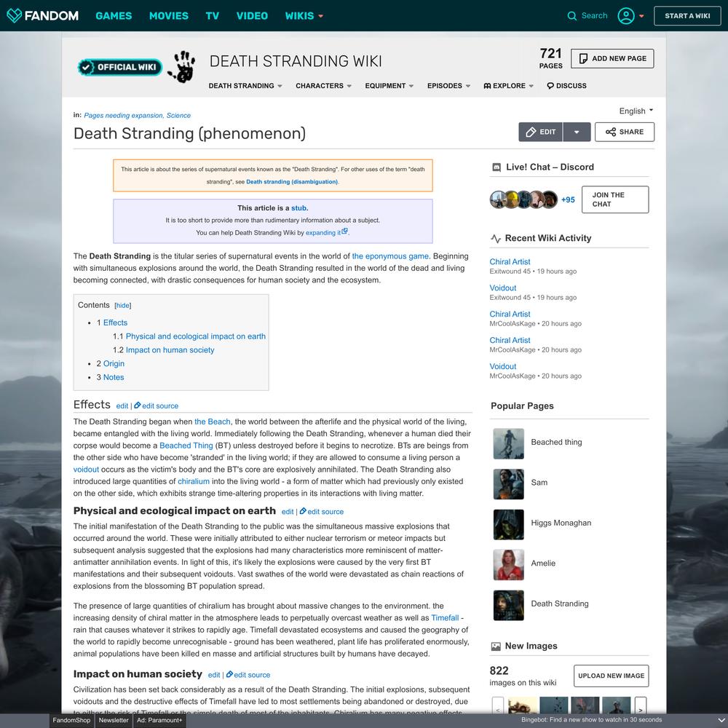
Task: Click the Live Chat Discord icon
Action: (x=496, y=167)
